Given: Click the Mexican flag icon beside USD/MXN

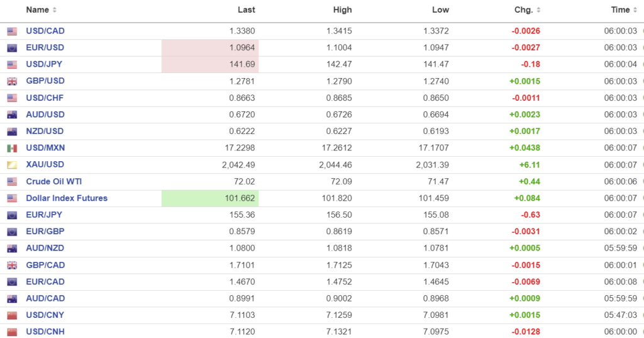Looking at the screenshot, I should pos(12,148).
